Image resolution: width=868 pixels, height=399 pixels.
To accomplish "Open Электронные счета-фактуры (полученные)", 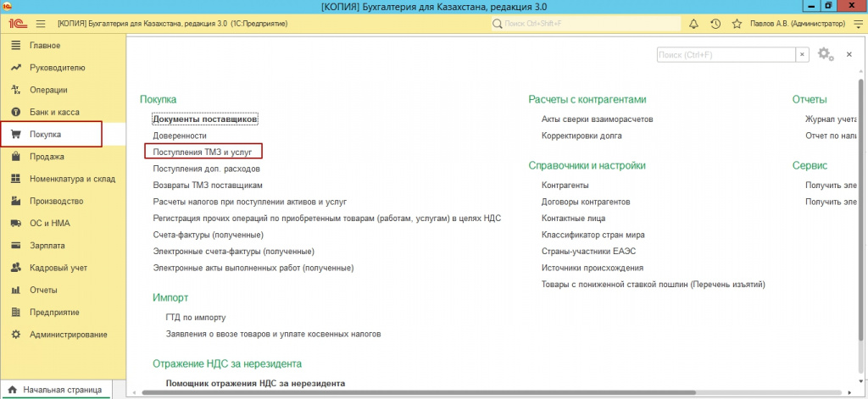I will click(234, 252).
